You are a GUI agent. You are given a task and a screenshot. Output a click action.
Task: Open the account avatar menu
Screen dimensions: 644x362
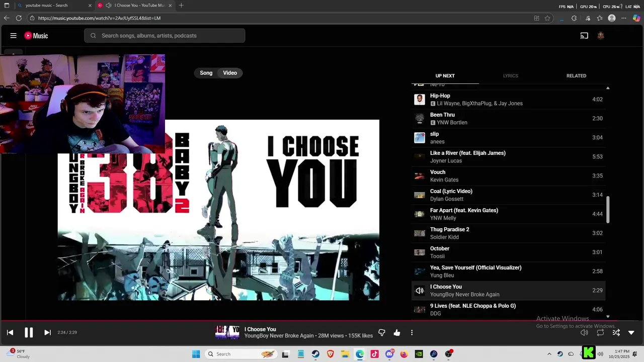pos(601,36)
